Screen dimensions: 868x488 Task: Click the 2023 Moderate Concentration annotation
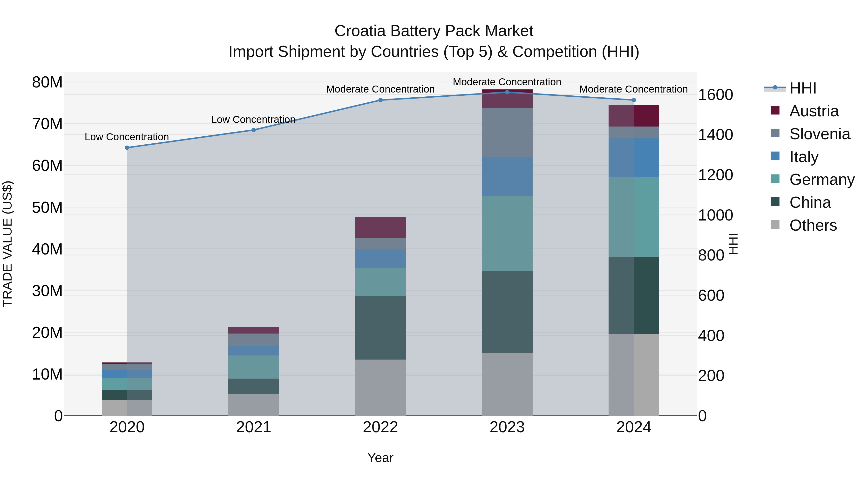(507, 82)
